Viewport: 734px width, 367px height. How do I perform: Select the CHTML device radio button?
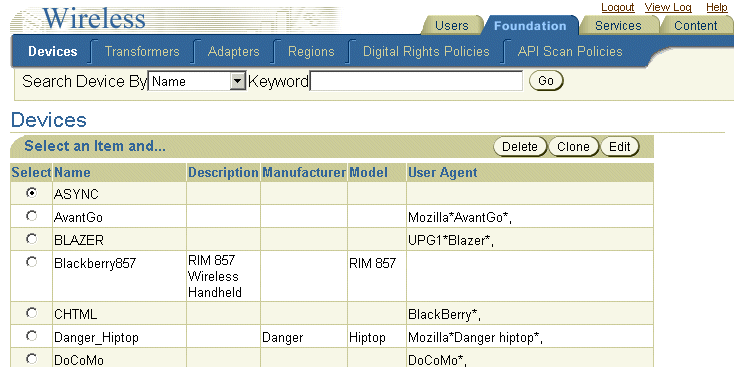[31, 313]
